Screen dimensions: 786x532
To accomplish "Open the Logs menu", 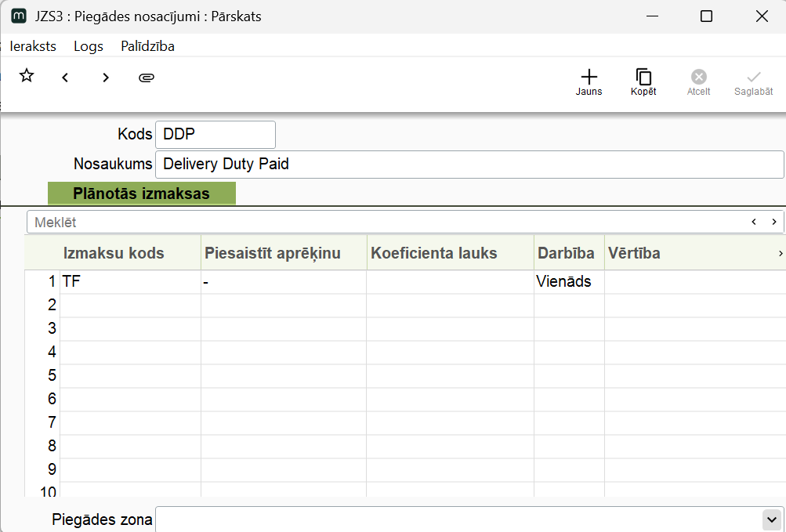I will [x=89, y=46].
